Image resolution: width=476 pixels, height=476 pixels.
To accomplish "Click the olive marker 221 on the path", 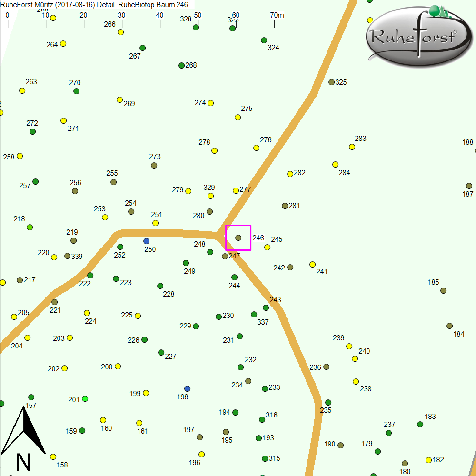I will (x=55, y=302).
